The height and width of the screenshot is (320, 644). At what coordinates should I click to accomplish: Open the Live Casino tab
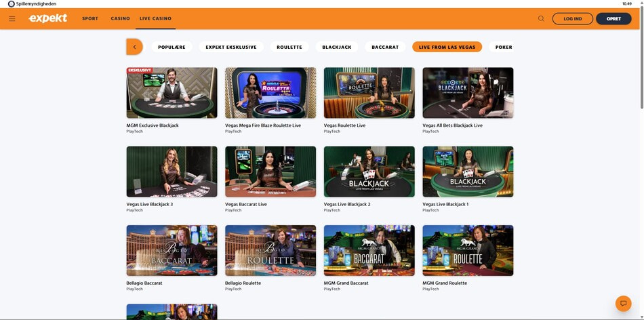tap(155, 18)
